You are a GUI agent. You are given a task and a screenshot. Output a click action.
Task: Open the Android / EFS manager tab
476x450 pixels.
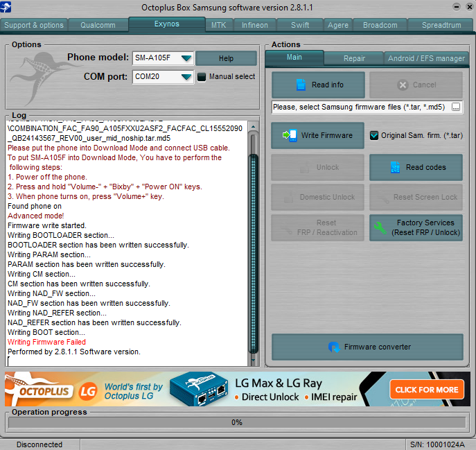[x=426, y=58]
